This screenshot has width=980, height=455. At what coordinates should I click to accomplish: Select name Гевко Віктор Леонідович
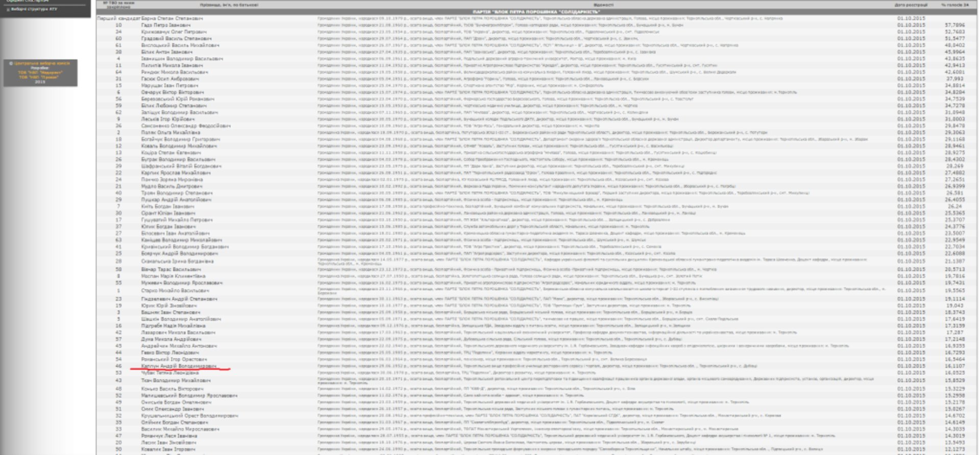point(170,352)
